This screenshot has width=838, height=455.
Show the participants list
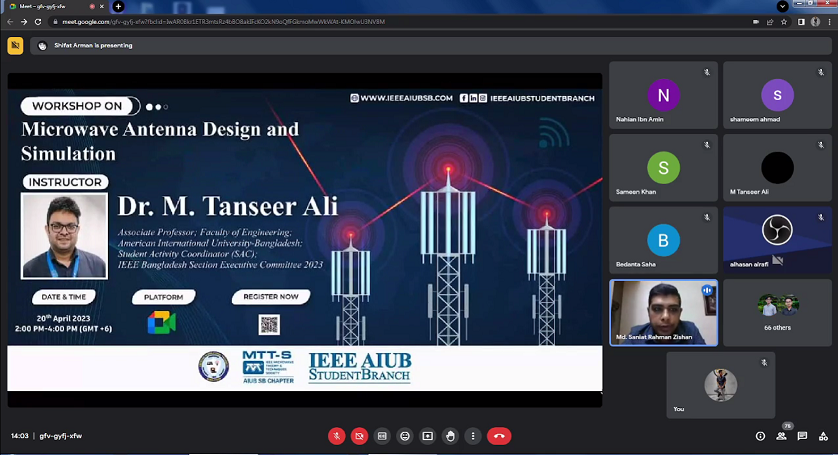pos(781,436)
